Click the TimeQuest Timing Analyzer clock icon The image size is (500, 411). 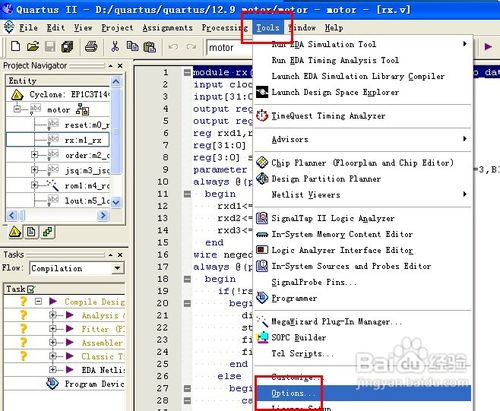(262, 115)
